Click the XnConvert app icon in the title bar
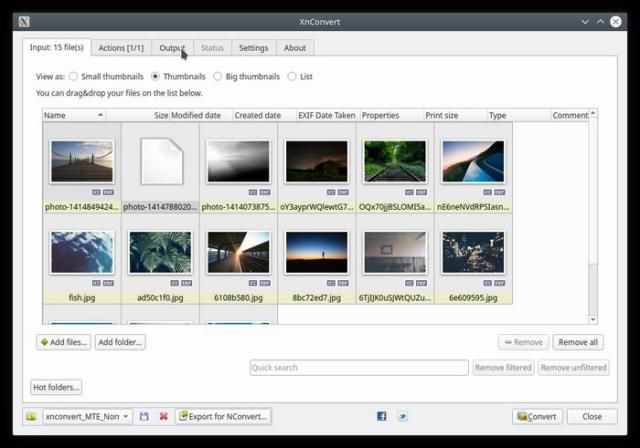 [24, 21]
